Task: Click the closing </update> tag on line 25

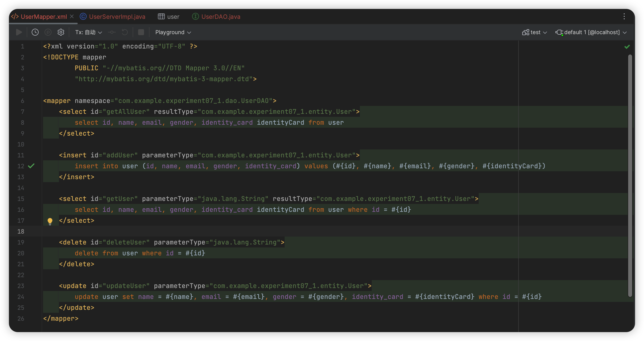Action: coord(76,307)
